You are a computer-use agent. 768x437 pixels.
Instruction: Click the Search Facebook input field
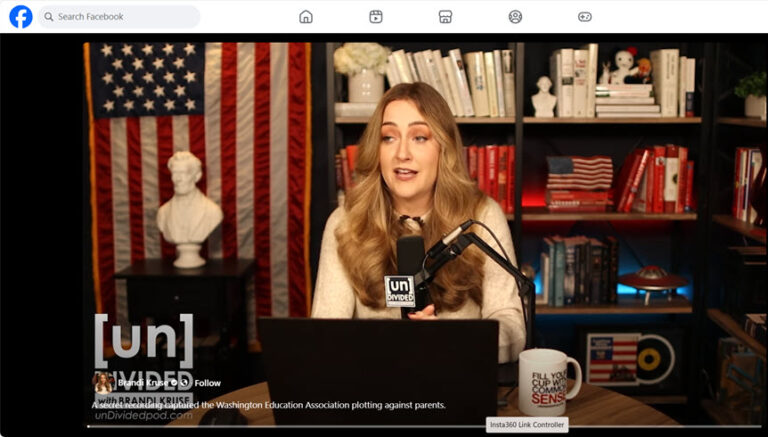click(119, 17)
